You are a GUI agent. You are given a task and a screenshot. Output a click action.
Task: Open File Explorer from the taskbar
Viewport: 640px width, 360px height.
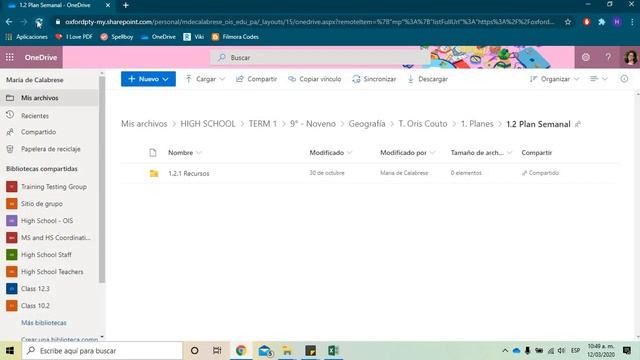click(287, 351)
